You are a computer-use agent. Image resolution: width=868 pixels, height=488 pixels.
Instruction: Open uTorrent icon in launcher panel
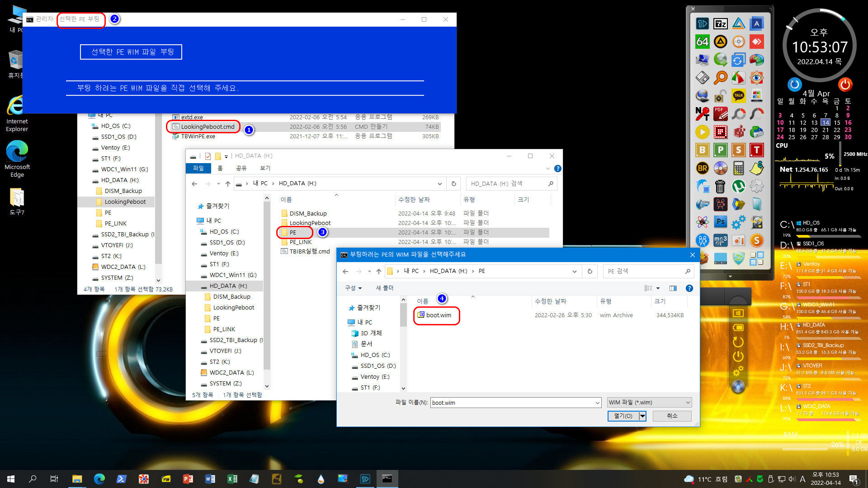coord(738,186)
